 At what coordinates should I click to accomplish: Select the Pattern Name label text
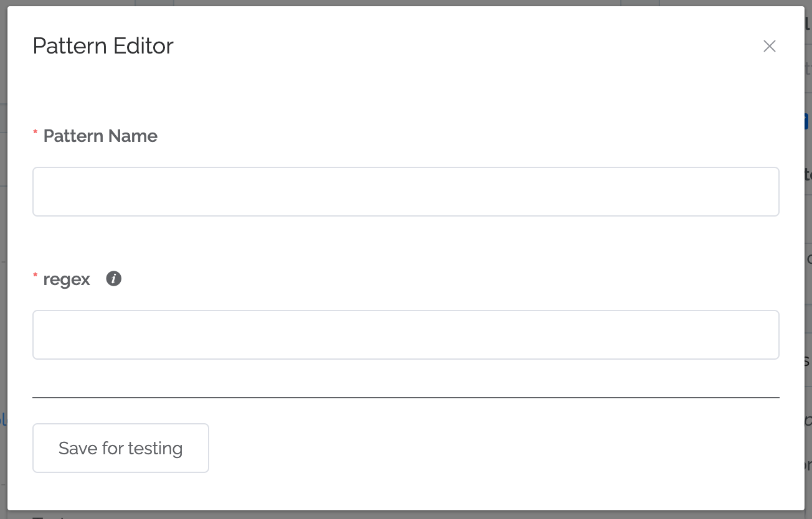click(100, 136)
